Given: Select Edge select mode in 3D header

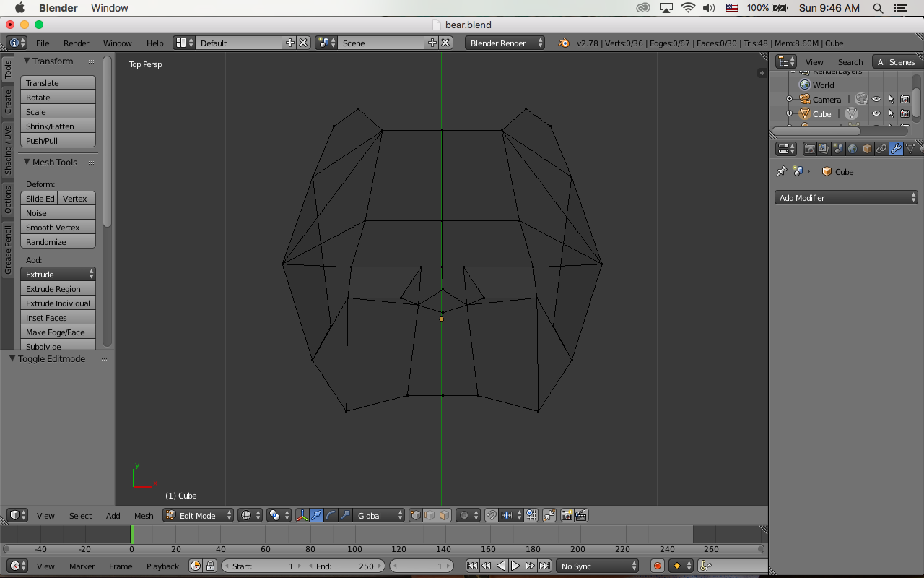Looking at the screenshot, I should [x=430, y=515].
